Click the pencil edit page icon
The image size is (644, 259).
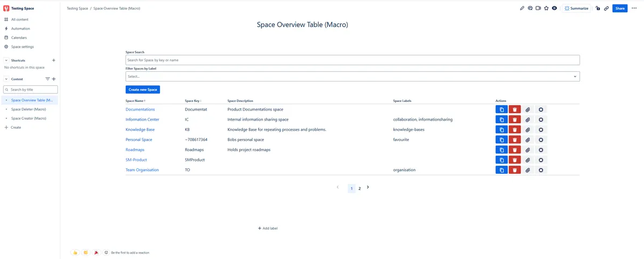[x=522, y=8]
